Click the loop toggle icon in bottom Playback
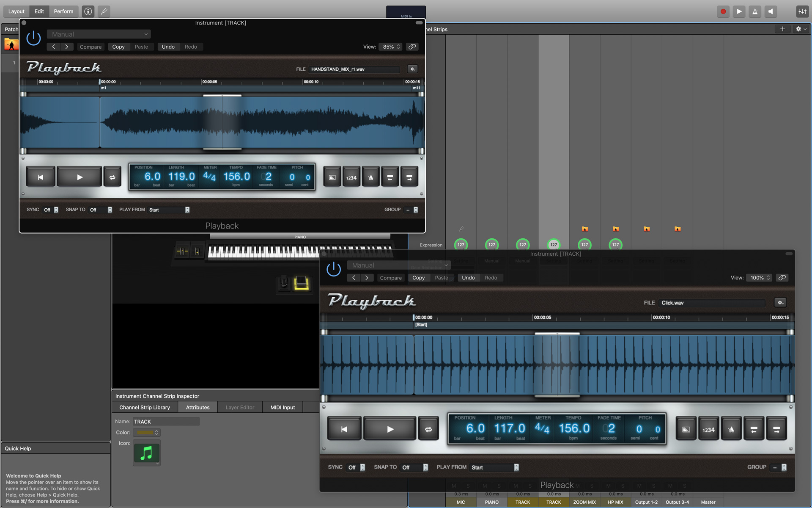 coord(428,429)
